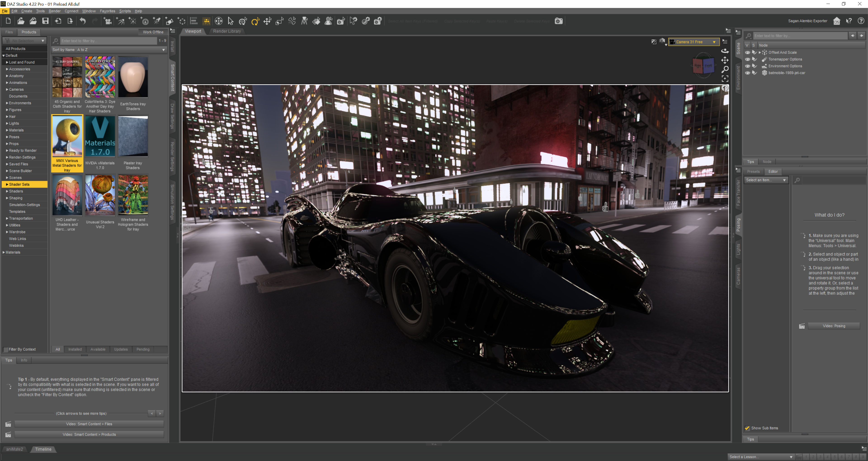
Task: Click the Create New Null icon
Action: [182, 21]
